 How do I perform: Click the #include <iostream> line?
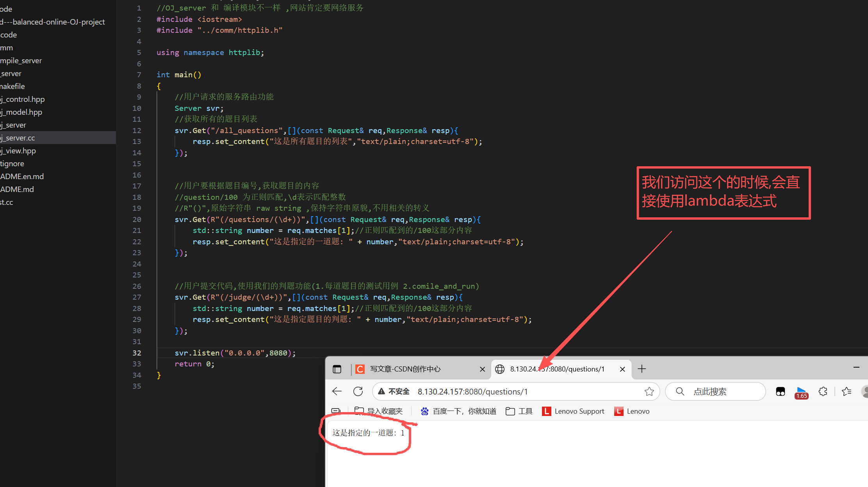point(199,19)
